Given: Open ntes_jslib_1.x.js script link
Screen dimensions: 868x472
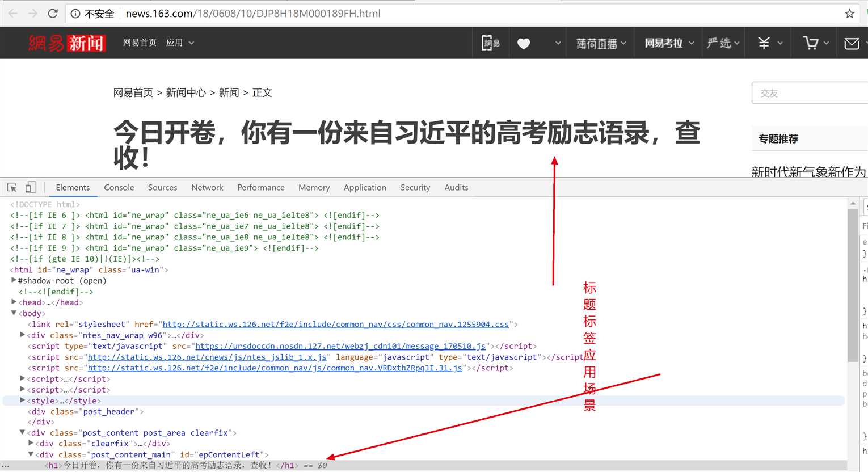Looking at the screenshot, I should [x=207, y=357].
